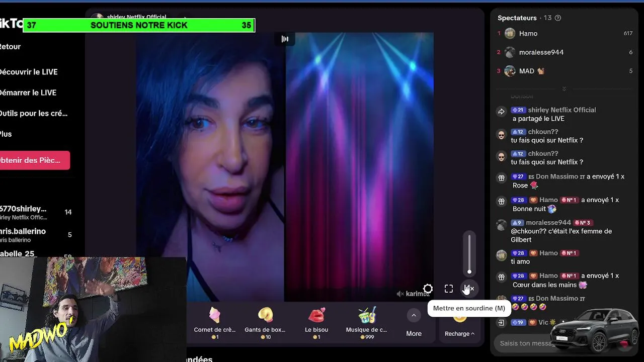Click the 'a partagé le LIVE' chat text

point(538,119)
